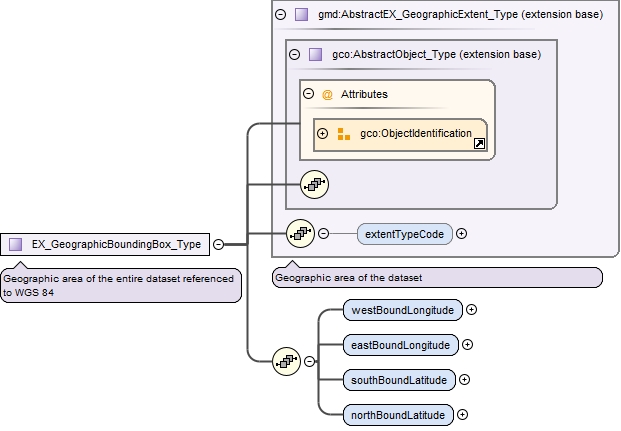The width and height of the screenshot is (621, 431).
Task: Collapse the gco:AbstractObject_Type box
Action: coord(294,55)
